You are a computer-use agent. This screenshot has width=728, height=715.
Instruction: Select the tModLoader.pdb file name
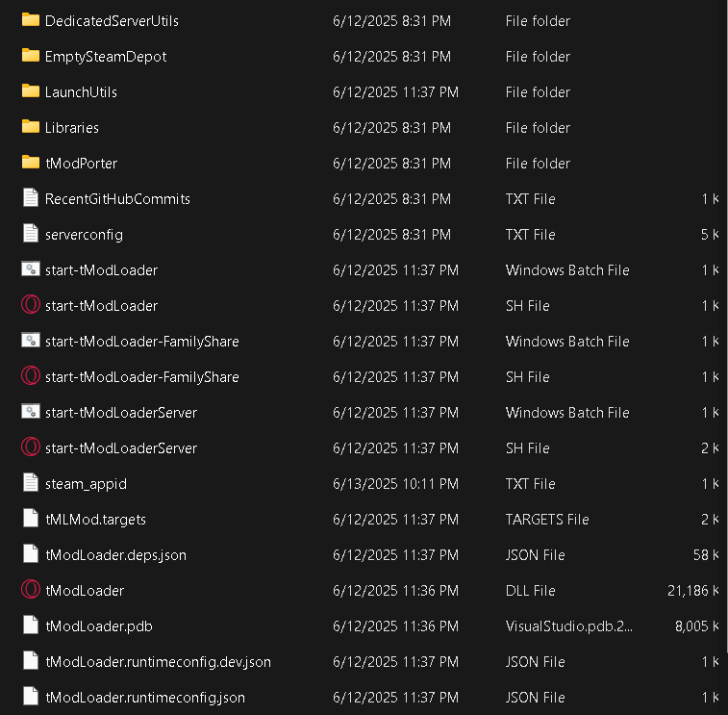tap(99, 626)
